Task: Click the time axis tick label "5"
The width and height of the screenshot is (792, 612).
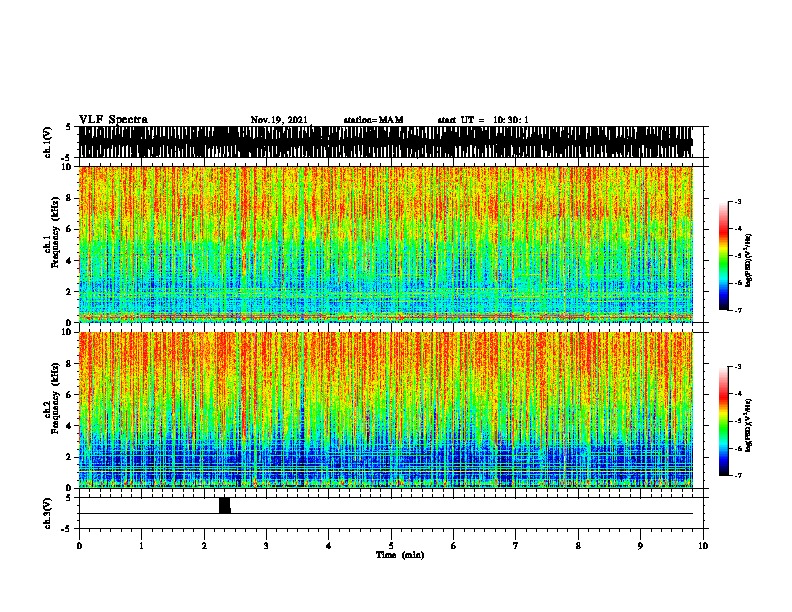Action: coord(391,546)
